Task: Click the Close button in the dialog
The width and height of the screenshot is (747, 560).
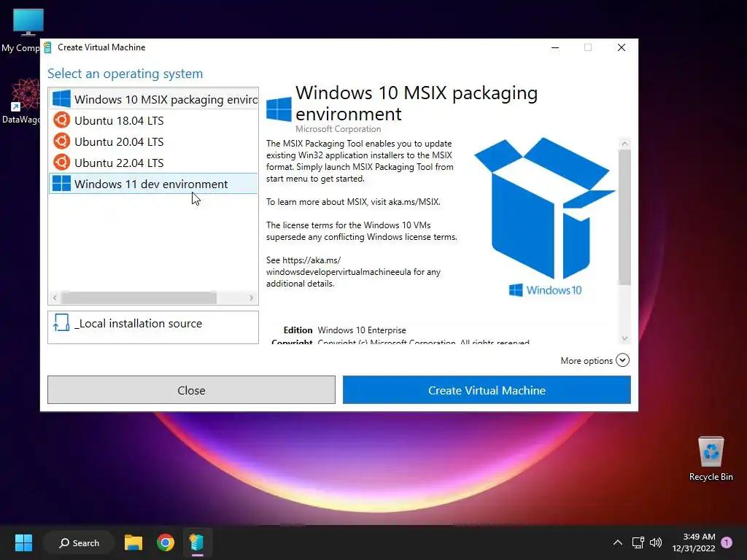Action: pos(191,390)
